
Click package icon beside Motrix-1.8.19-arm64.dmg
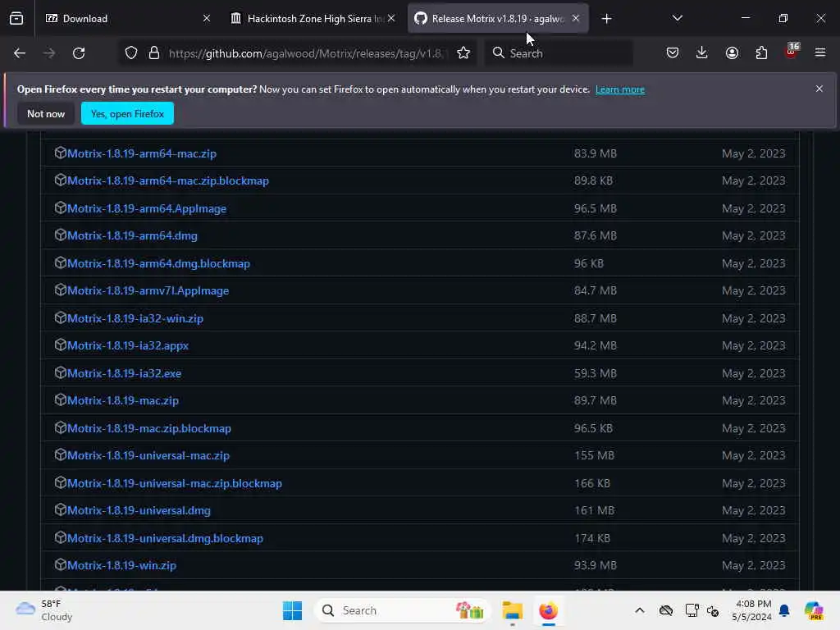(x=61, y=235)
